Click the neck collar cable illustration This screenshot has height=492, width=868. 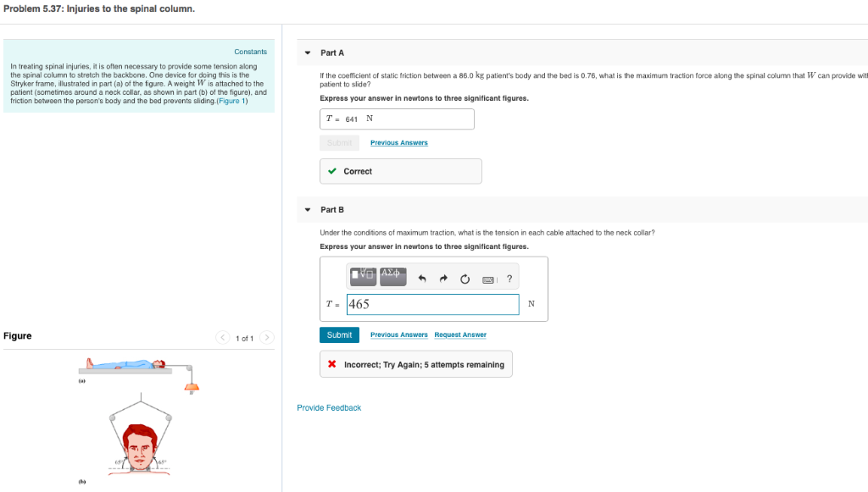[x=140, y=435]
